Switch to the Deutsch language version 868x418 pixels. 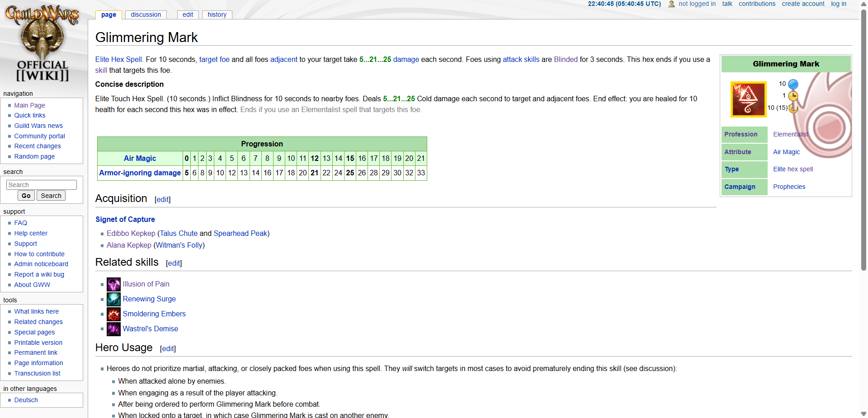[x=26, y=400]
